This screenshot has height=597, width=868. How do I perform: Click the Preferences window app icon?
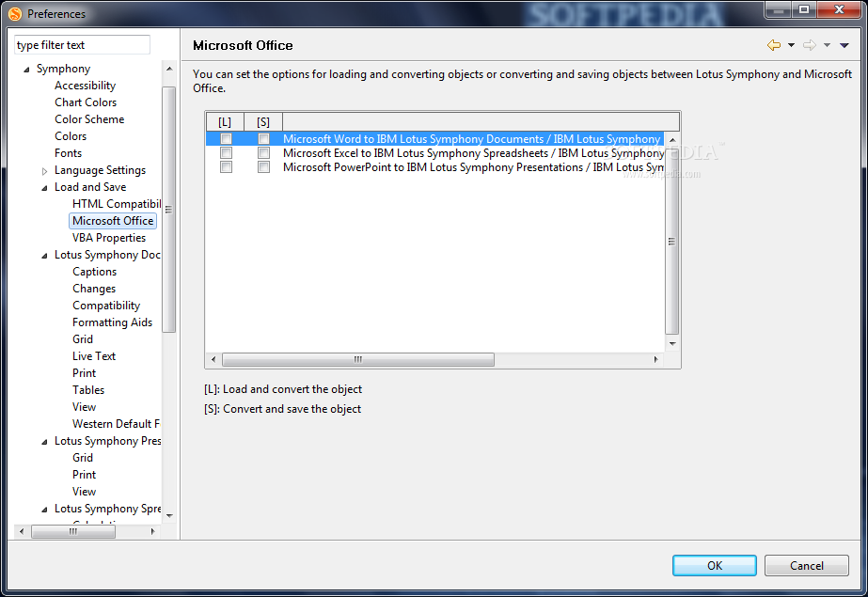click(x=15, y=14)
